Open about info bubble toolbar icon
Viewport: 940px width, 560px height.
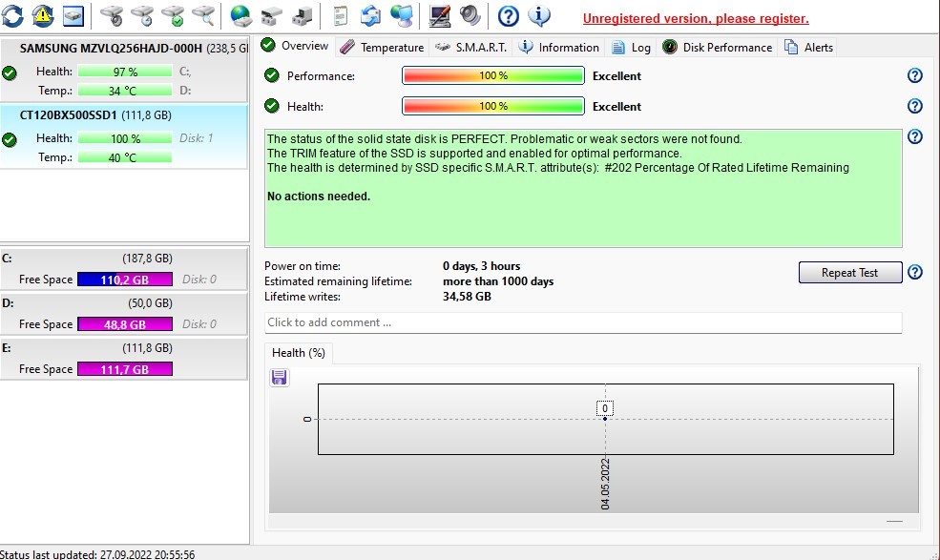pyautogui.click(x=539, y=16)
